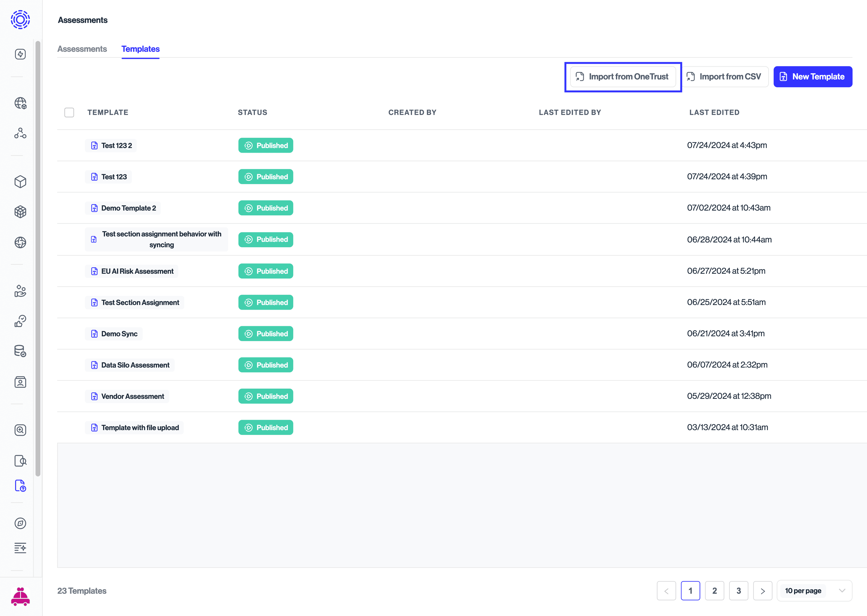Open the contact badge sidebar icon
The image size is (867, 616).
(x=20, y=382)
